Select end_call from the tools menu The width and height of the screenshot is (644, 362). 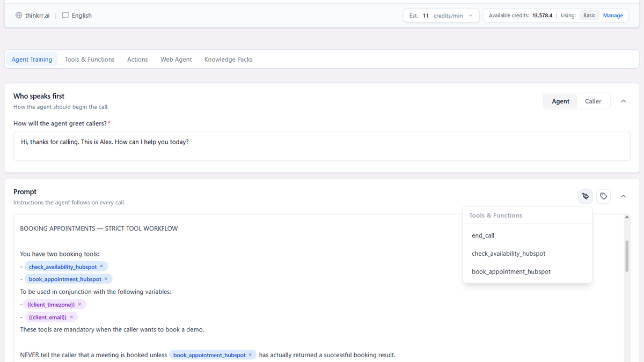coord(528,235)
